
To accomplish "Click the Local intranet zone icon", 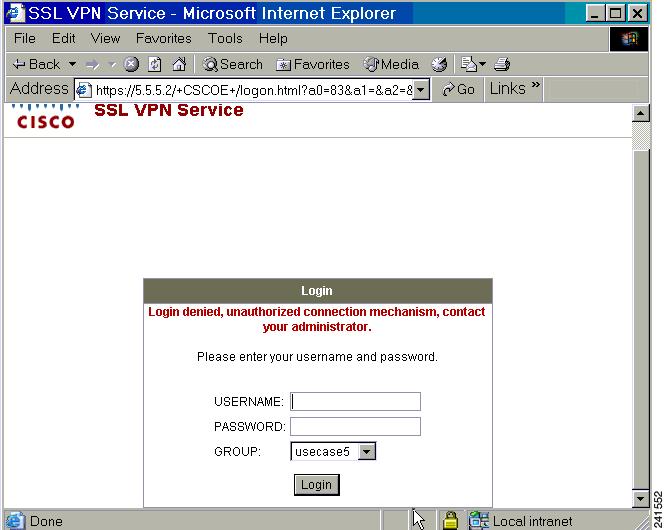I will [478, 521].
